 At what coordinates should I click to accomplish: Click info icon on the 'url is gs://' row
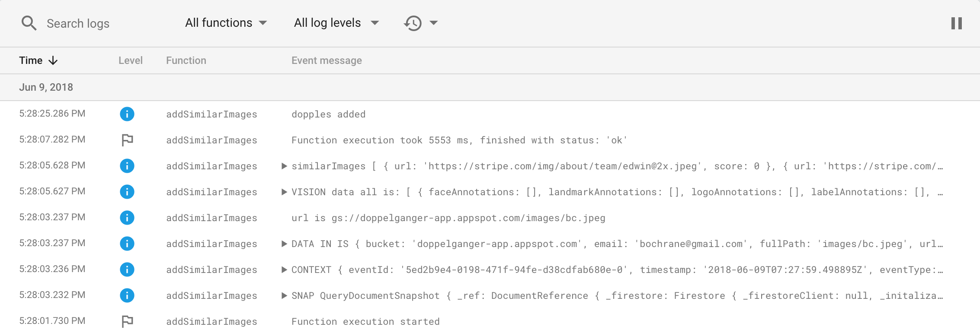click(127, 218)
